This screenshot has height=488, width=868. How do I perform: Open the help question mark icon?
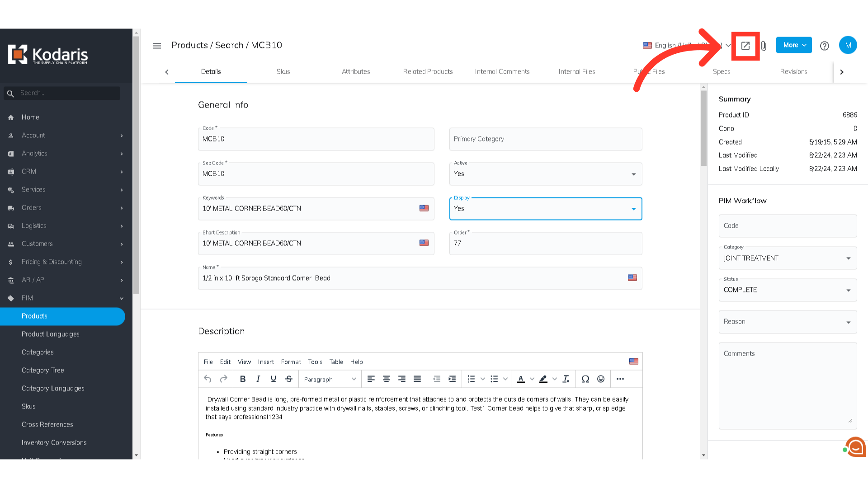pos(824,46)
